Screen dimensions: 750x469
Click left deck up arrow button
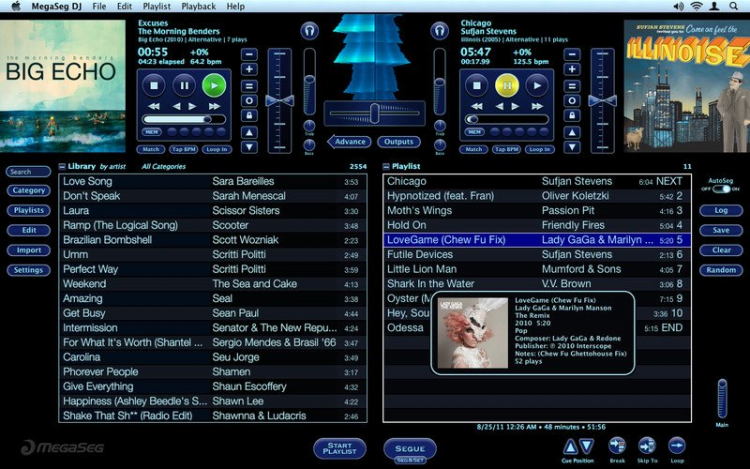coord(249,132)
